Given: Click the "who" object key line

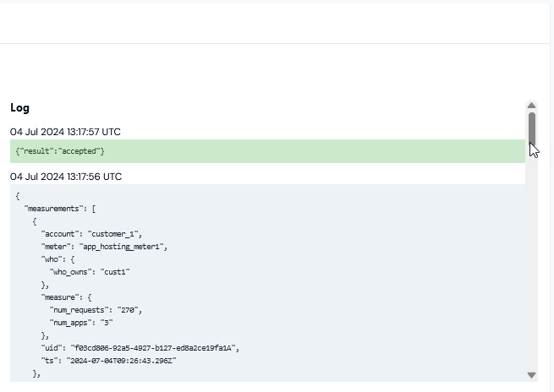Looking at the screenshot, I should 58,259.
